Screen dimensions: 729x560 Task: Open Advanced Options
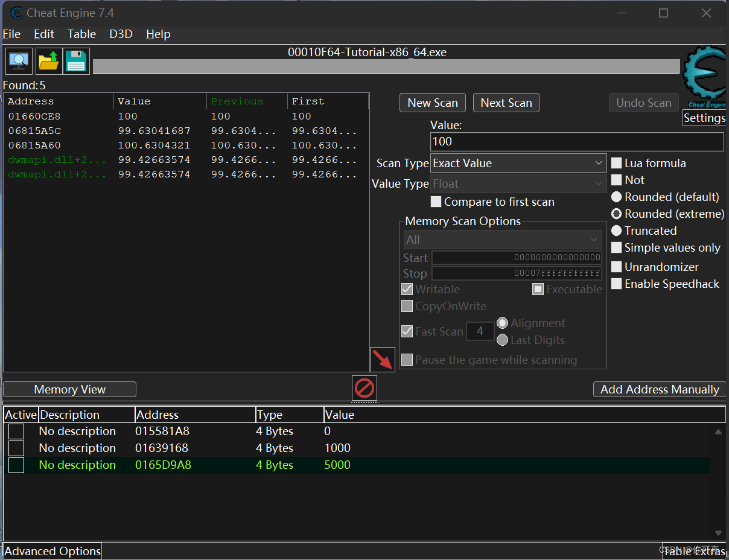coord(53,551)
